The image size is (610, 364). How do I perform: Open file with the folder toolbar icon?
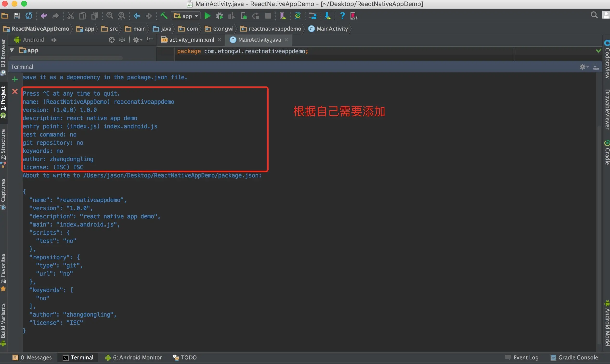point(5,16)
